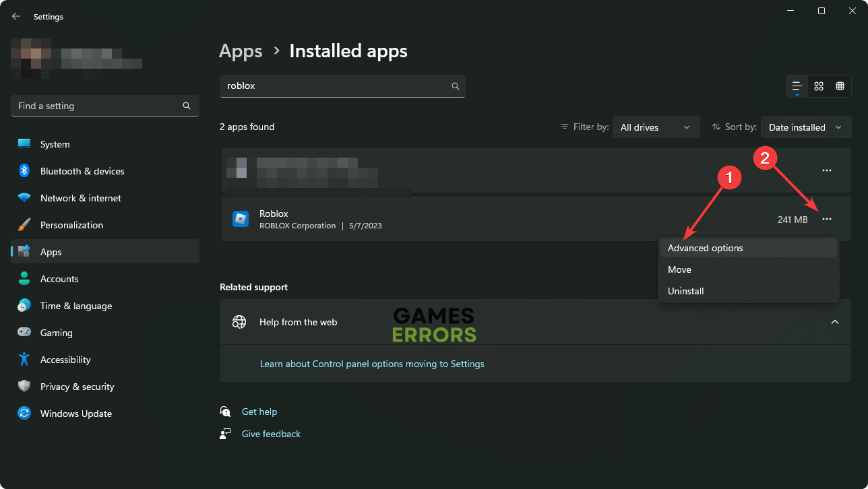Switch to grid view layout icon

coord(819,86)
